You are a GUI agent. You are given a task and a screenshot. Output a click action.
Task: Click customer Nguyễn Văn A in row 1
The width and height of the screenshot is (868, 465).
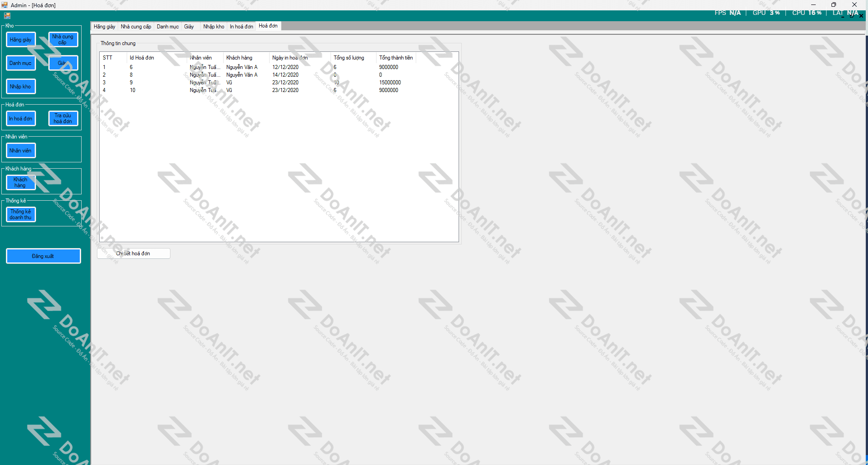(x=242, y=67)
